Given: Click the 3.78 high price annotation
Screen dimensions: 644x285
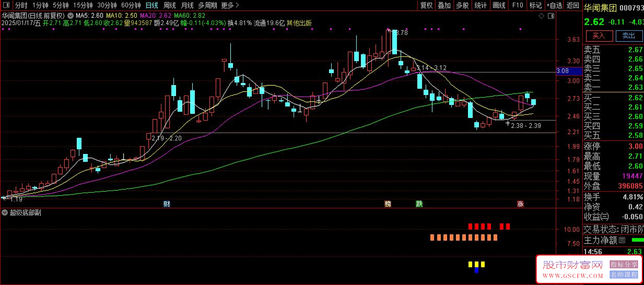Looking at the screenshot, I should (402, 33).
